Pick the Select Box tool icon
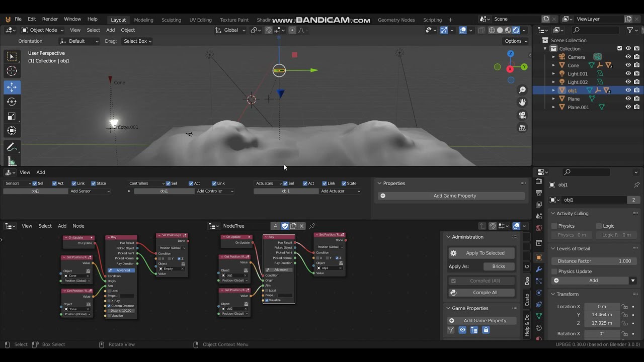The image size is (644, 362). click(x=12, y=56)
